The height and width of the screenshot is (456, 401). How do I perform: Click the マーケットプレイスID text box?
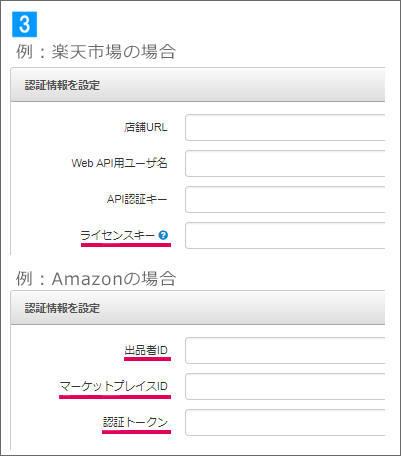pos(285,386)
